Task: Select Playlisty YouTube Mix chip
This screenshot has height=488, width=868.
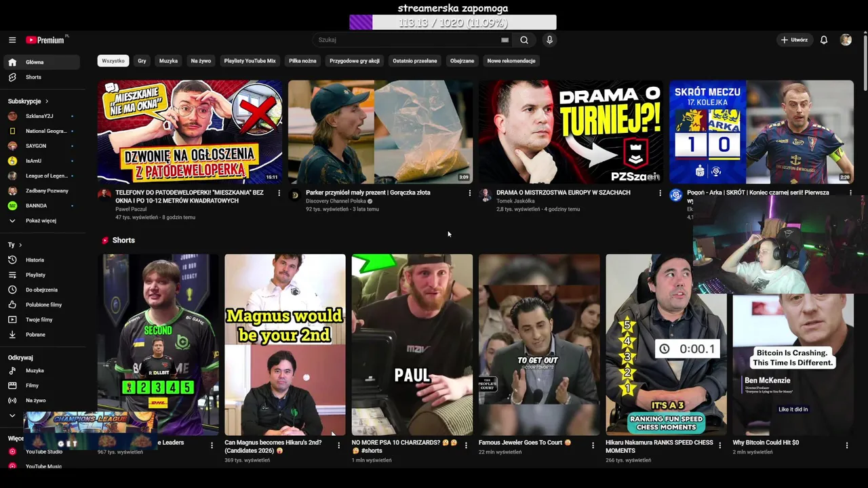Action: coord(250,61)
